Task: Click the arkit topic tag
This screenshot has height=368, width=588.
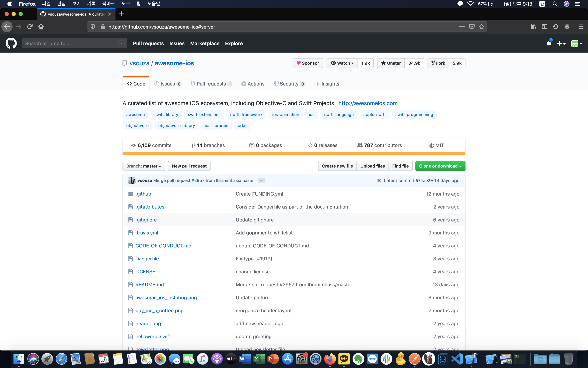Action: pos(242,126)
